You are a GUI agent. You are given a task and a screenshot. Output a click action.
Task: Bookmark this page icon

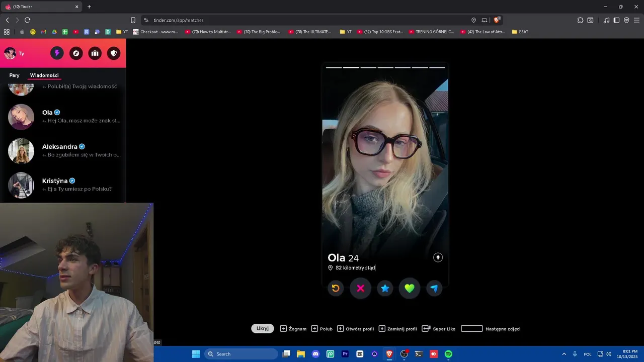[133, 20]
